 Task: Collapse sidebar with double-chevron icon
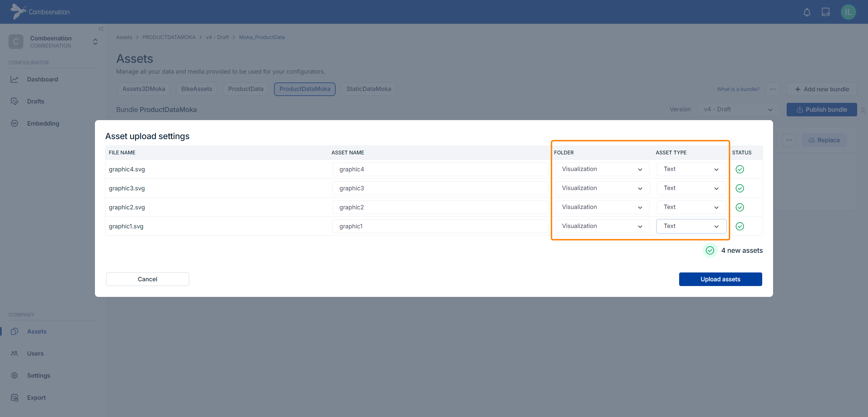[101, 29]
